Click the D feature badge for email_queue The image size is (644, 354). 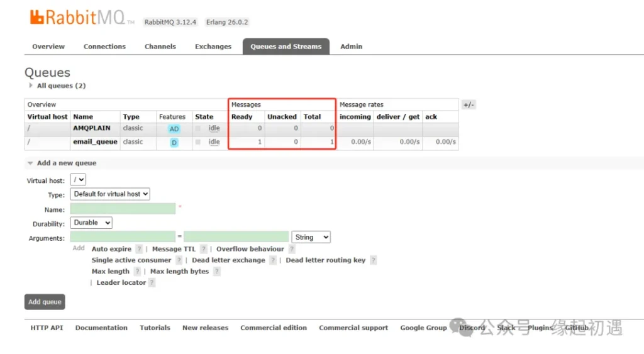point(174,143)
